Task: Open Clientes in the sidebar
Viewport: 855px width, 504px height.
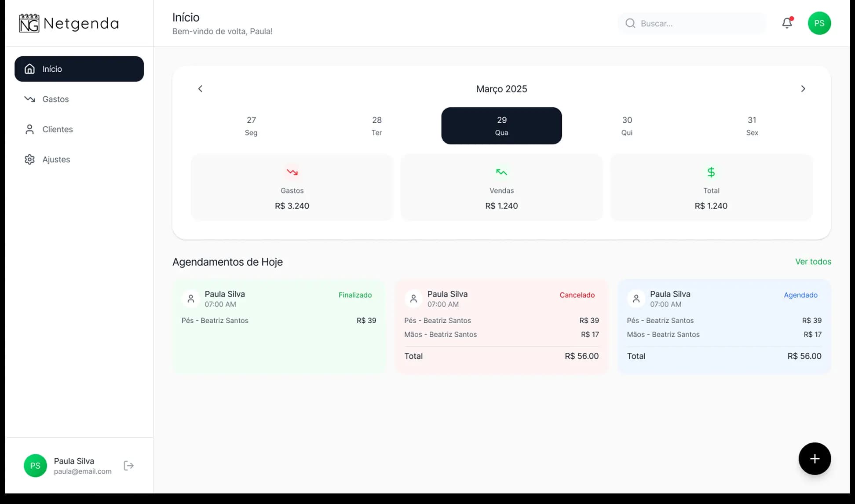Action: point(57,129)
